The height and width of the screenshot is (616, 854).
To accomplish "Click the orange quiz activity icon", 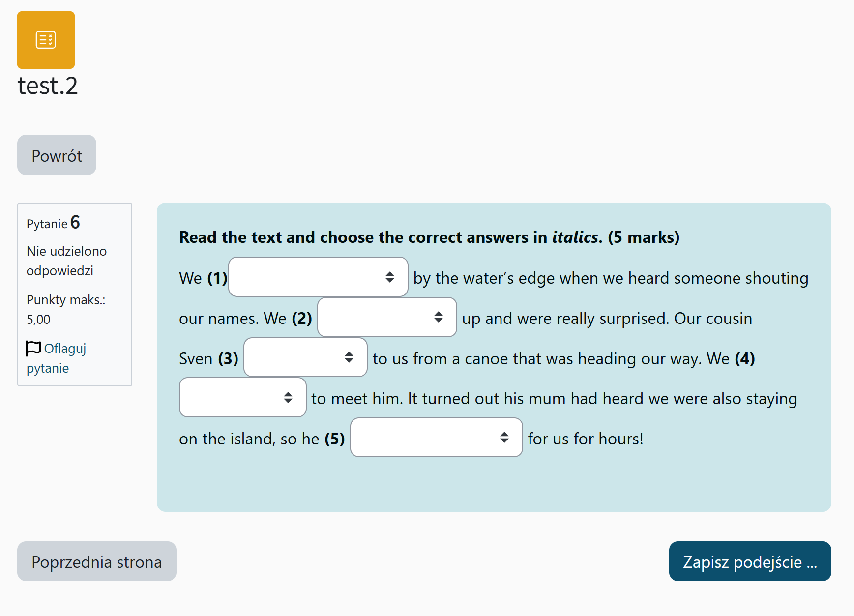I will [46, 40].
